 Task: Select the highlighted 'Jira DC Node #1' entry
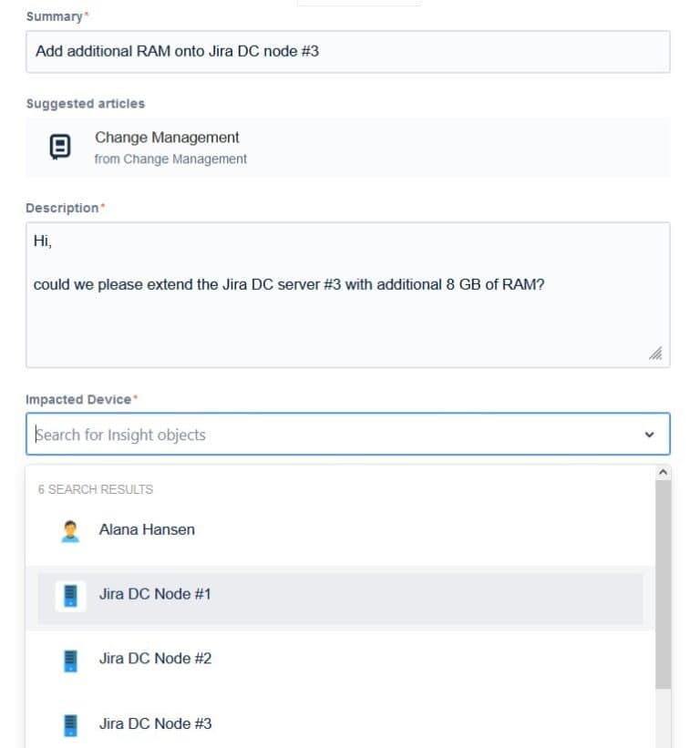(154, 594)
